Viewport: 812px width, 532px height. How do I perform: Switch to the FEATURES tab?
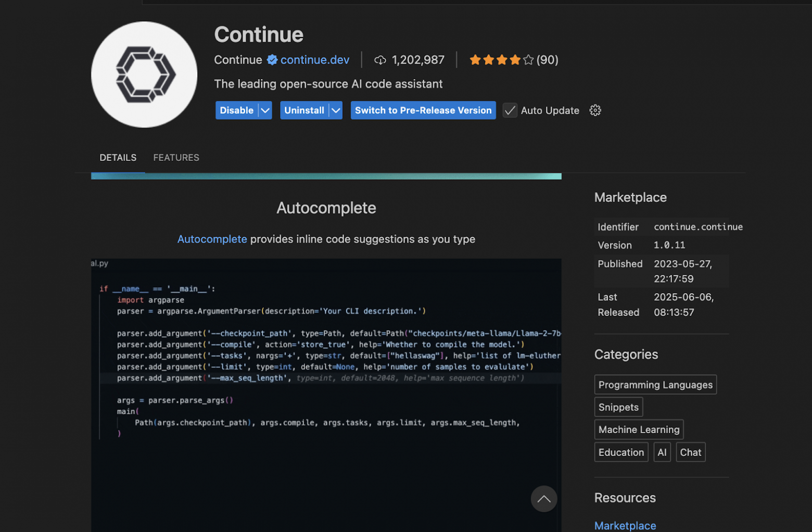[176, 158]
